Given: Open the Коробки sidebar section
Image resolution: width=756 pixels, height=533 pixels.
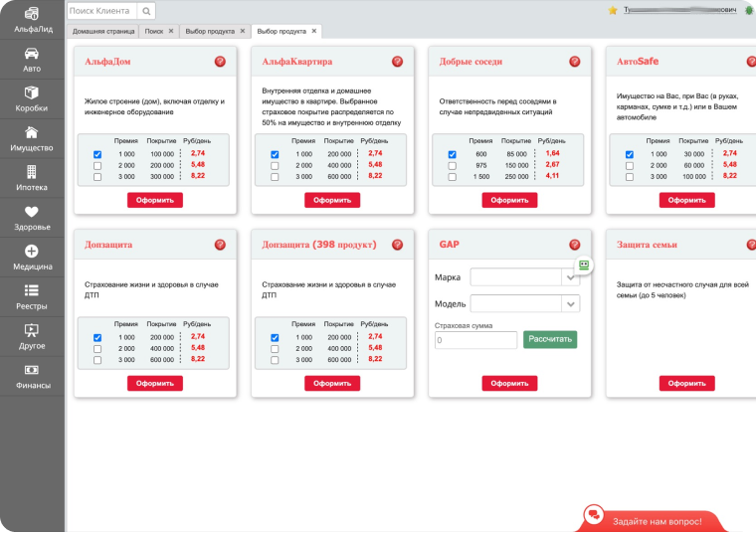Looking at the screenshot, I should point(32,99).
